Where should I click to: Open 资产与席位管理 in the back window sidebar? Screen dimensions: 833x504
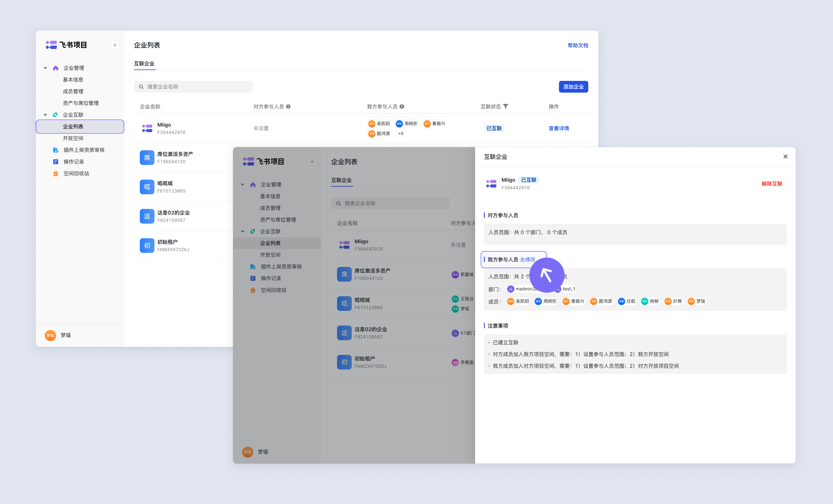point(81,103)
